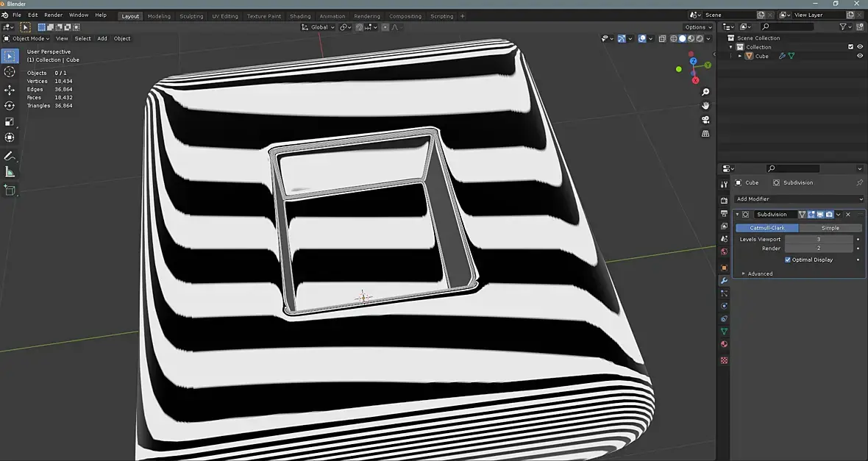Toggle the Collection exclude checkbox in outliner
868x461 pixels.
point(851,47)
